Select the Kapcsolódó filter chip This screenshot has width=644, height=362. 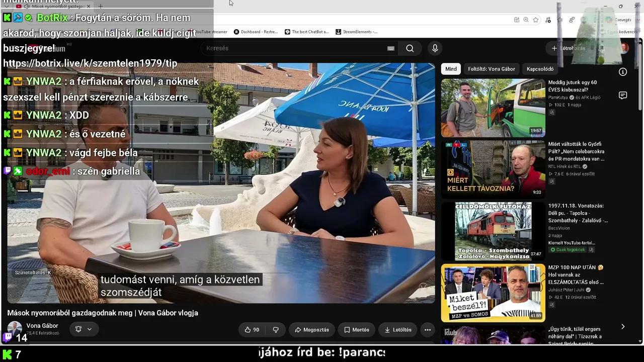[540, 69]
